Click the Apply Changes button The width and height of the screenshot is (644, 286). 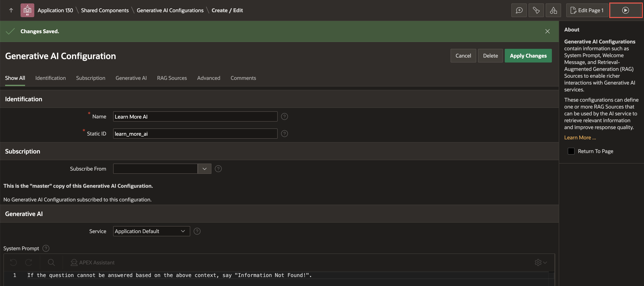click(528, 56)
